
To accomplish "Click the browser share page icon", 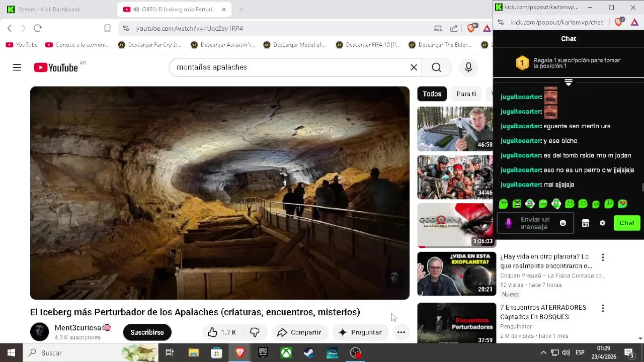I will click(x=454, y=29).
